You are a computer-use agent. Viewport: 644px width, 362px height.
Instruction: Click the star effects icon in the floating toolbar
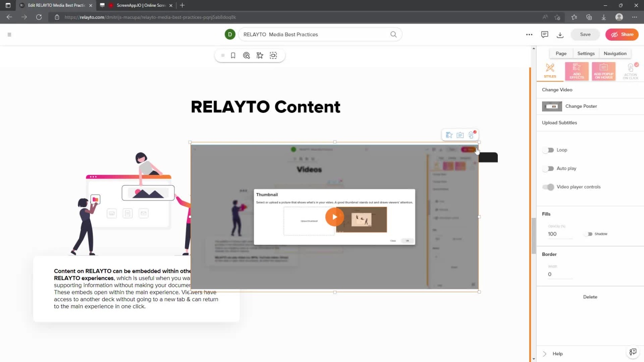coord(260,55)
